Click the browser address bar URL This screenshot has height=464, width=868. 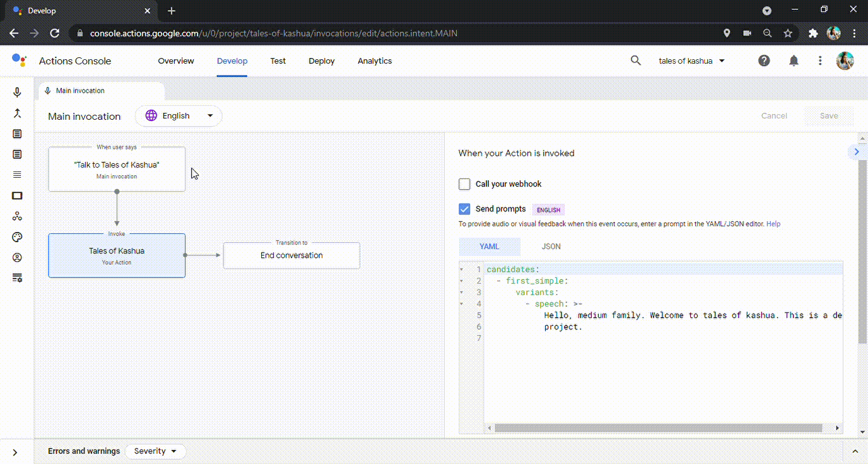tap(274, 33)
